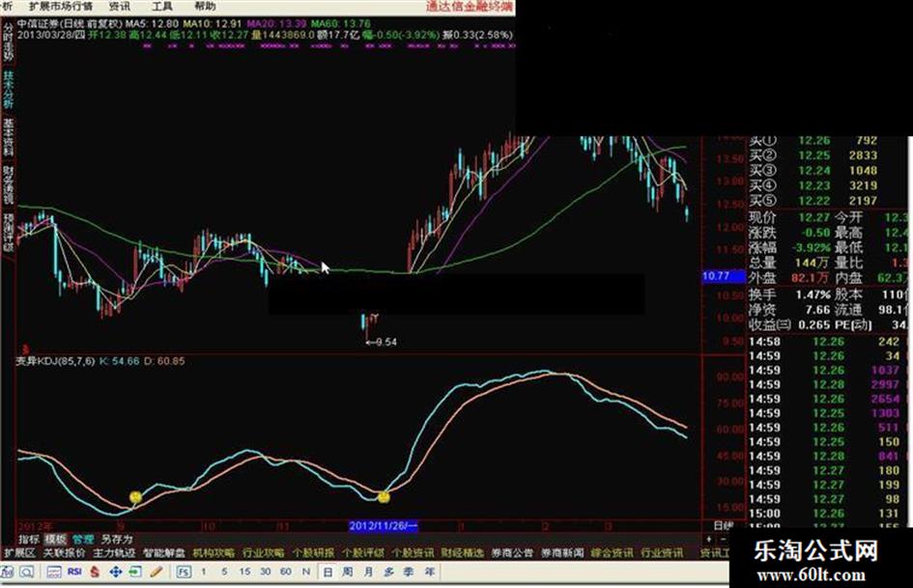913x588 pixels.
Task: Click the Fs time-share chart icon
Action: (x=183, y=572)
